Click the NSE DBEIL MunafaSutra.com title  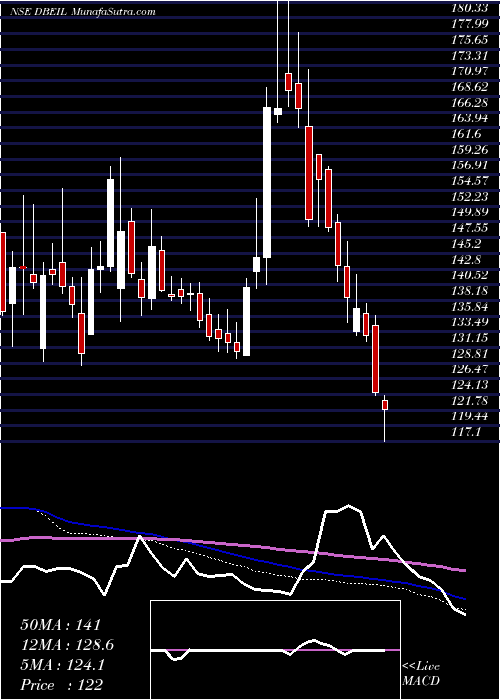pyautogui.click(x=83, y=12)
